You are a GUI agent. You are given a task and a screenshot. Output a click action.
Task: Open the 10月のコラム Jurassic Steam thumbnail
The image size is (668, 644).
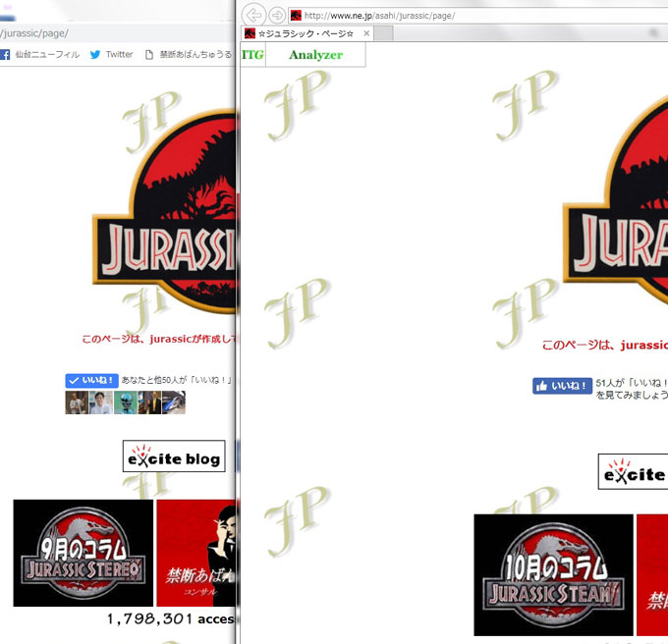(x=553, y=574)
